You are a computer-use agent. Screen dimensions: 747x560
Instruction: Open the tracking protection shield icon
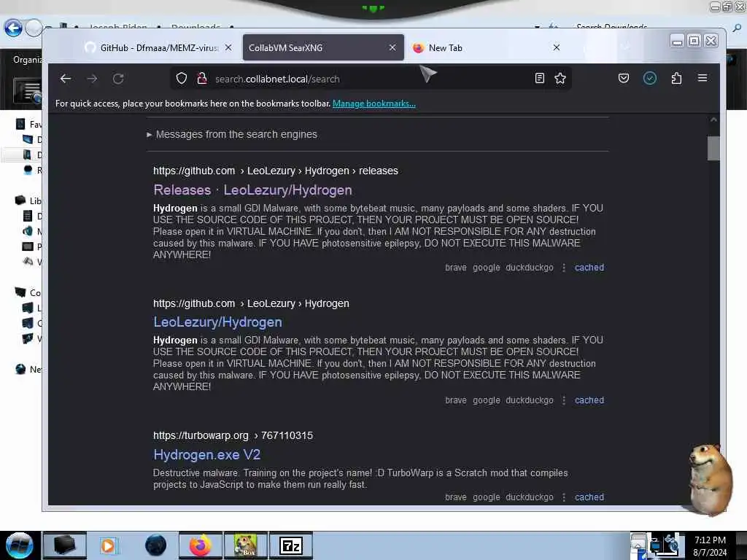(x=182, y=78)
